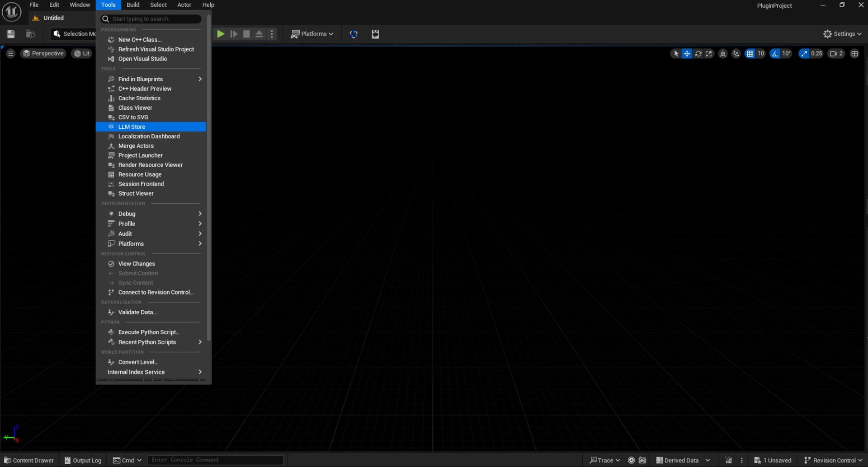Click the blue linked-cubes toolbar icon

(354, 34)
